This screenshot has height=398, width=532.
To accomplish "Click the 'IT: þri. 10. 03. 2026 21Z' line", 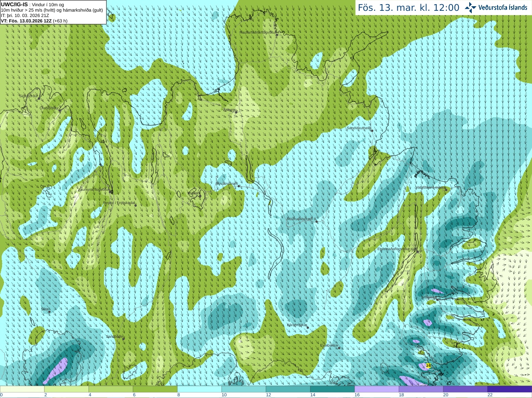I will [x=25, y=15].
